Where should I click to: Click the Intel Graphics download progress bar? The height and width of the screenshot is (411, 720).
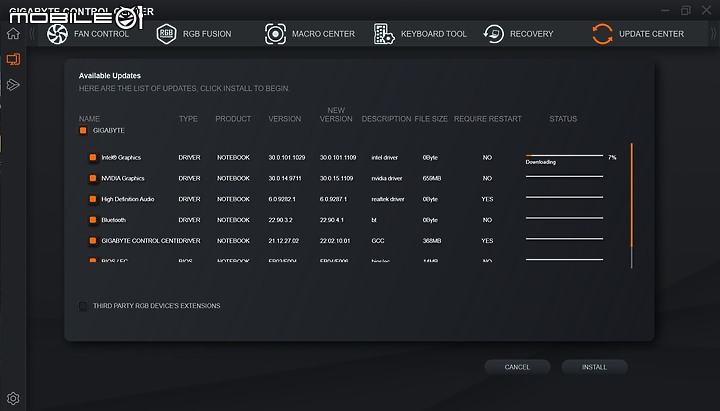click(x=564, y=155)
